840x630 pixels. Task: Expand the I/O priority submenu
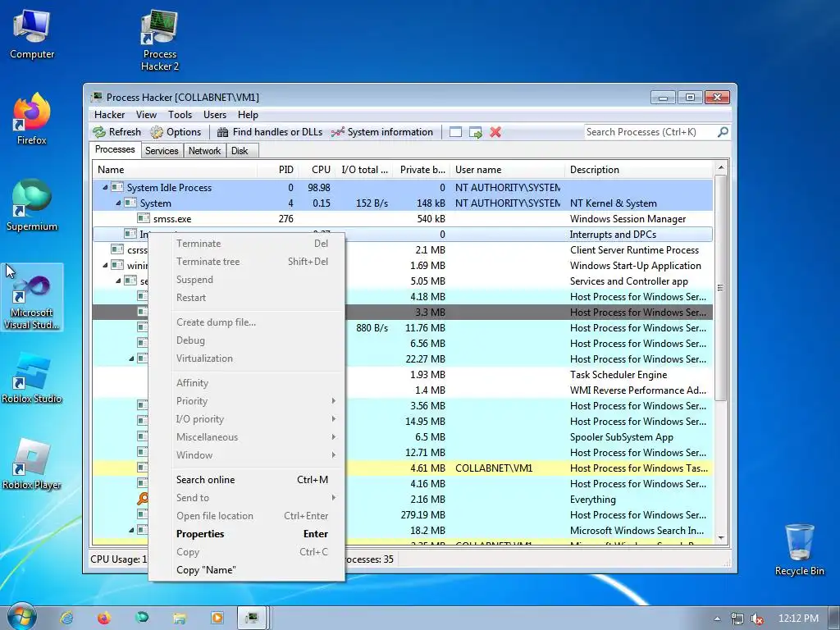(x=257, y=419)
